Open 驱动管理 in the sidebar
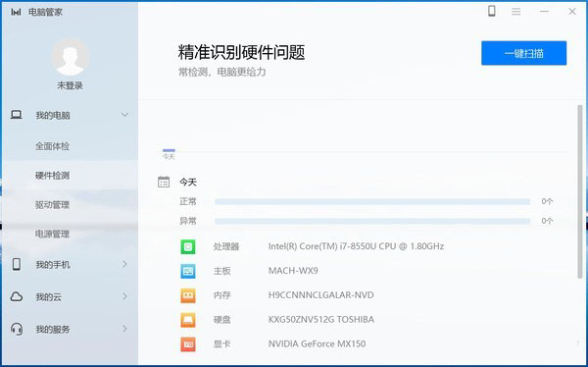 coord(52,205)
